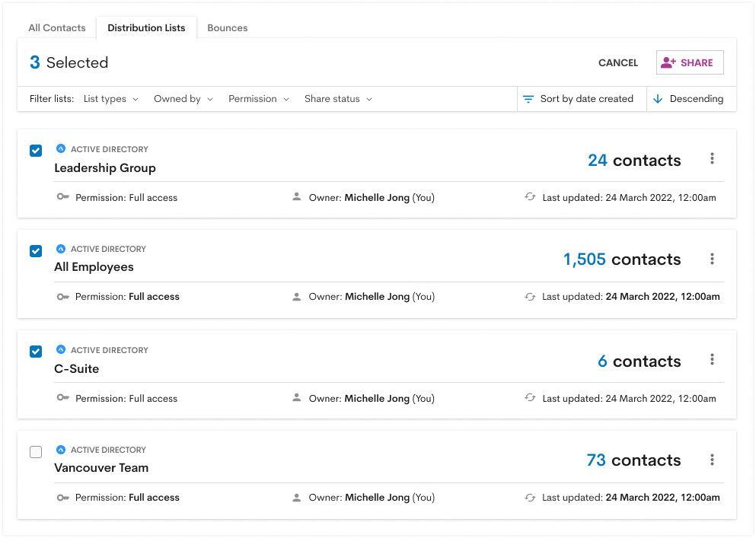Click the filter icon beside Sort by date created
756x538 pixels.
tap(528, 98)
